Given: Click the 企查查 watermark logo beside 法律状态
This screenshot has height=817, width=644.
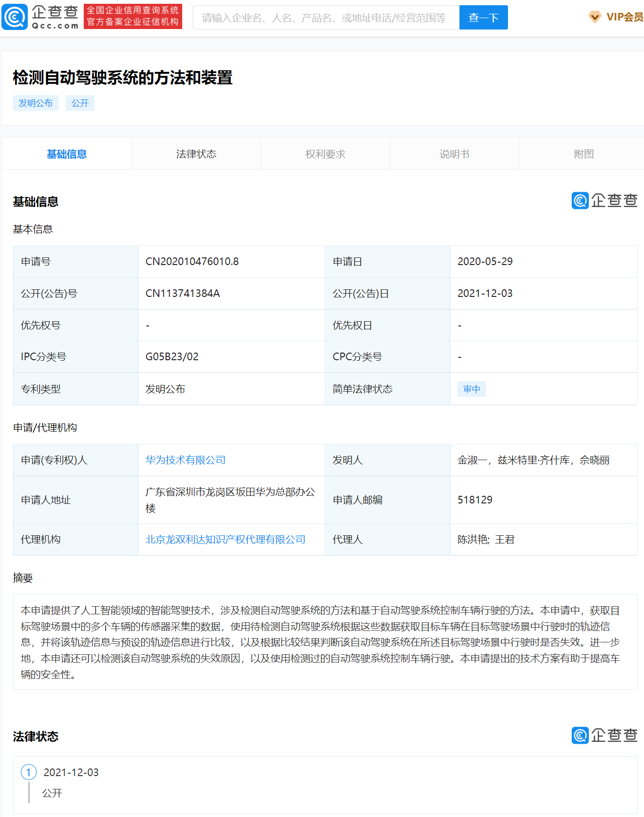Looking at the screenshot, I should pos(604,736).
